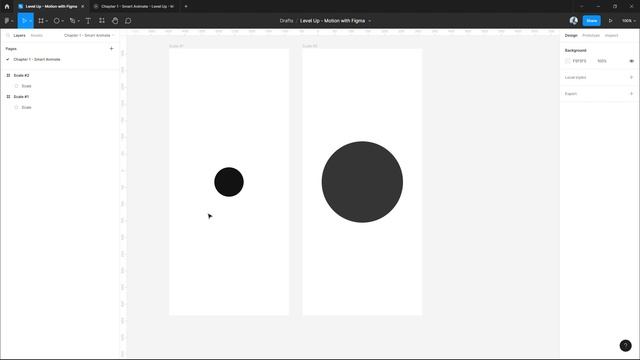The height and width of the screenshot is (360, 640).
Task: Click the Share button
Action: pos(591,20)
